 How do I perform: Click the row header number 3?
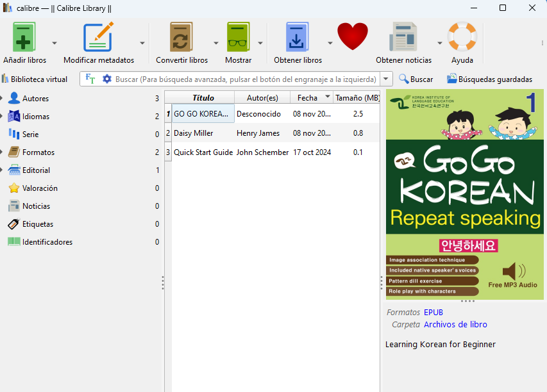[x=168, y=152]
